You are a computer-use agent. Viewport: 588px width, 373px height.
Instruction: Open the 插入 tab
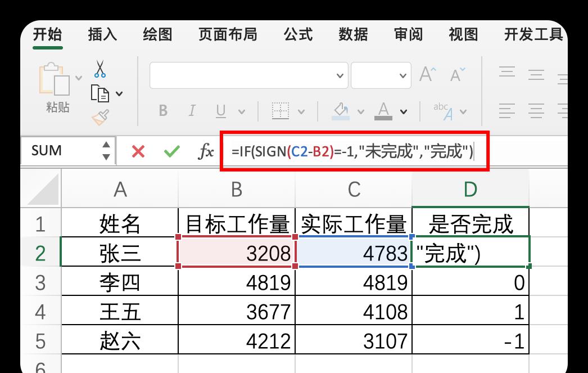tap(102, 34)
